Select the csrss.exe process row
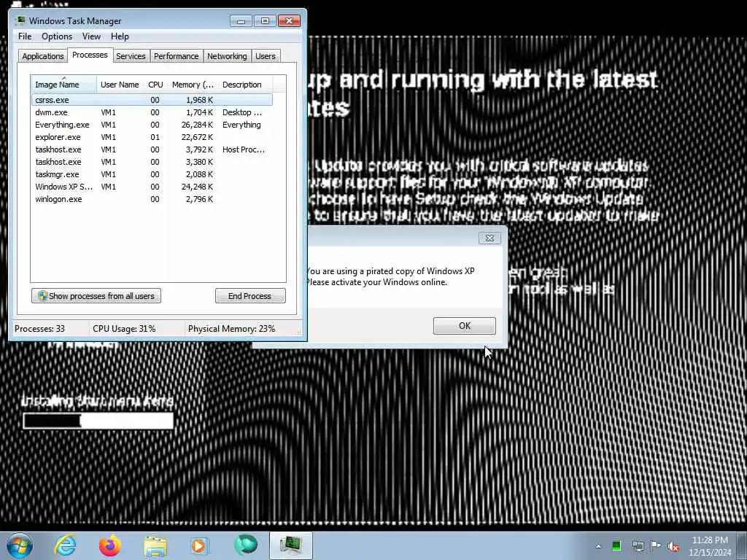The width and height of the screenshot is (747, 560). pos(152,100)
